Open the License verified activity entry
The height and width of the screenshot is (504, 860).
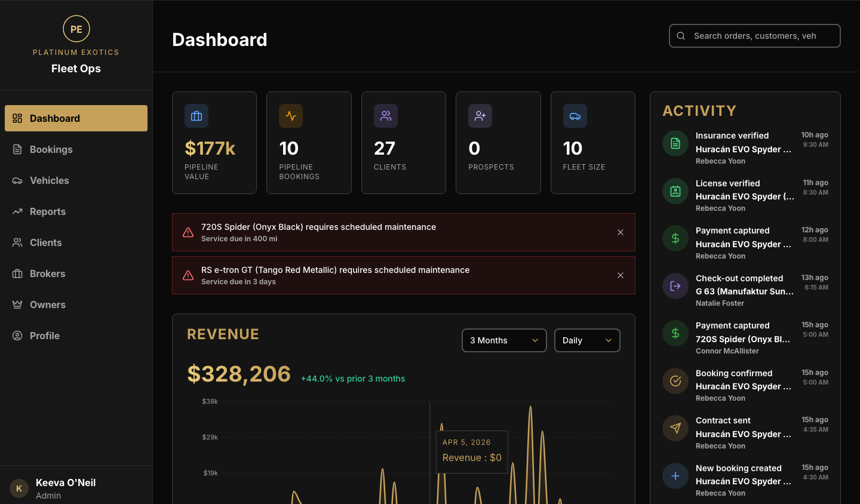745,195
